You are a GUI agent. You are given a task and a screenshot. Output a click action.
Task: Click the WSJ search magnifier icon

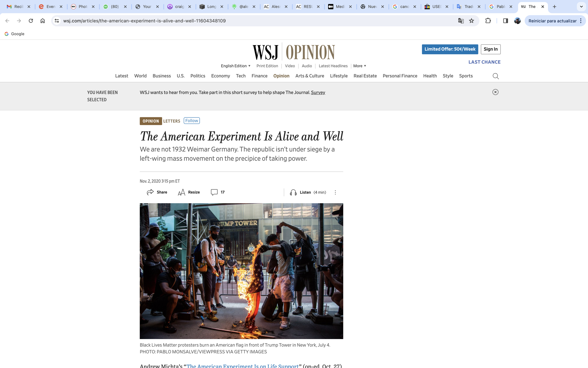496,76
